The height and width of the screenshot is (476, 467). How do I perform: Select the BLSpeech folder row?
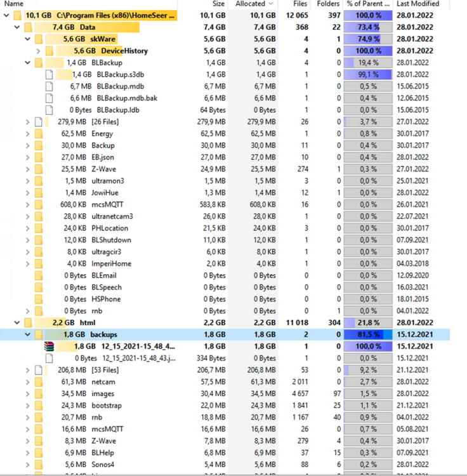pyautogui.click(x=225, y=287)
